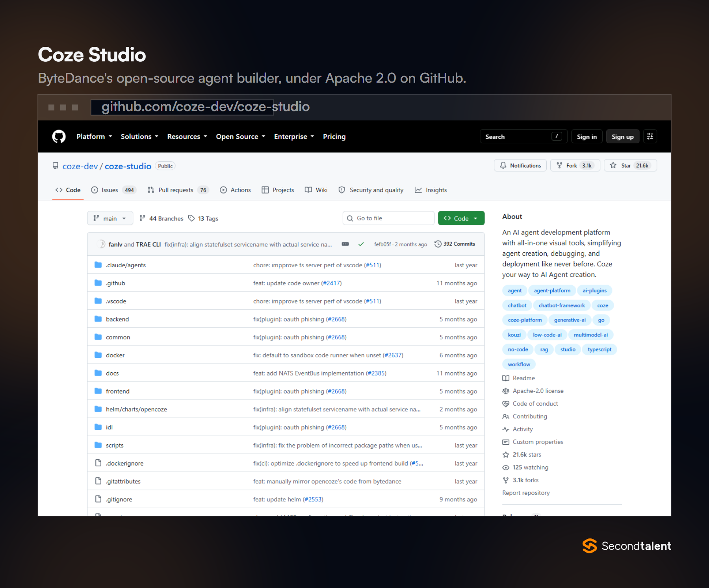The width and height of the screenshot is (709, 588).
Task: Open the Insights tab
Action: pyautogui.click(x=431, y=190)
